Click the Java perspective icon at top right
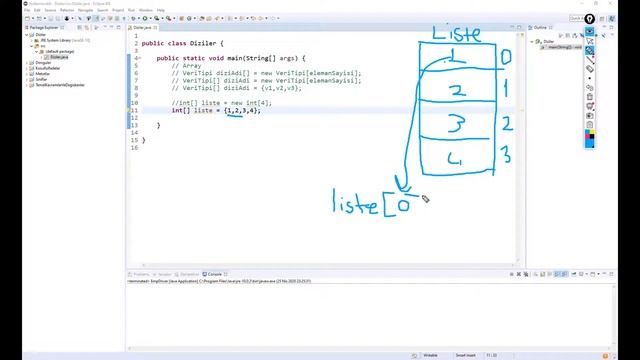Image resolution: width=640 pixels, height=360 pixels. coord(612,18)
